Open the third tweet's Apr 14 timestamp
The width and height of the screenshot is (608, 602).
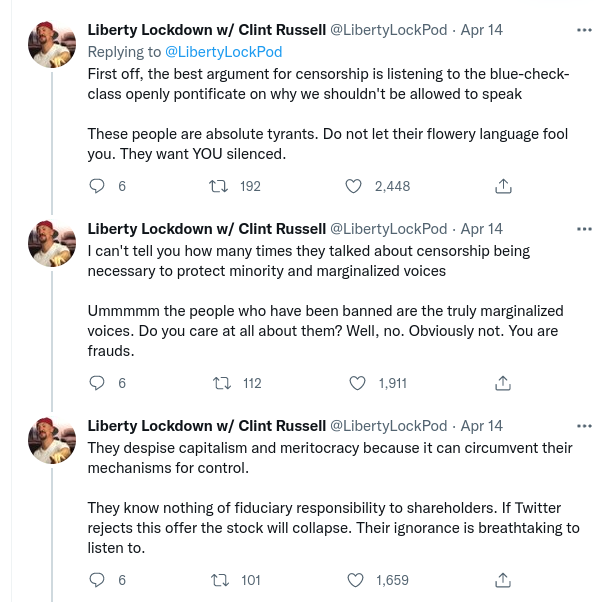[482, 425]
